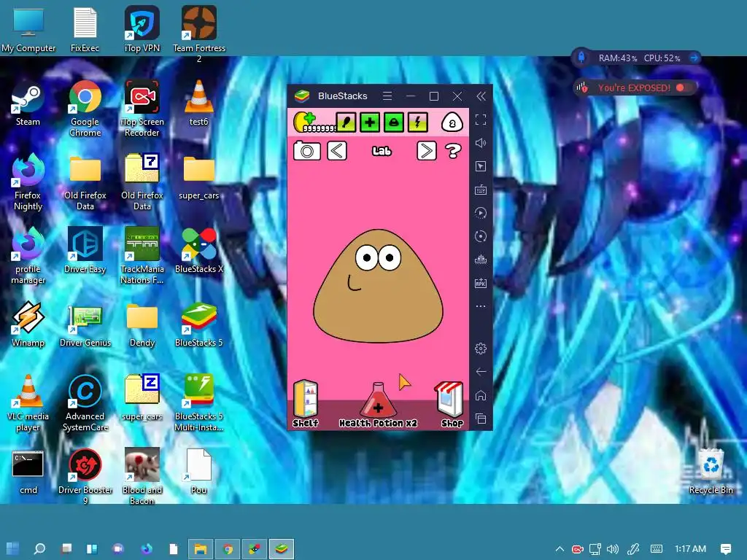
Task: Expand booster widget with blue arrow
Action: (x=694, y=58)
